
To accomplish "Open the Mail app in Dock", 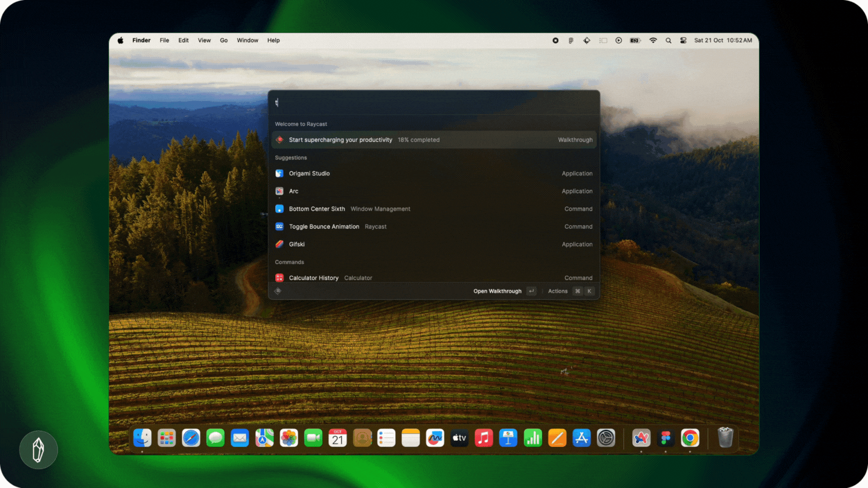I will 240,438.
